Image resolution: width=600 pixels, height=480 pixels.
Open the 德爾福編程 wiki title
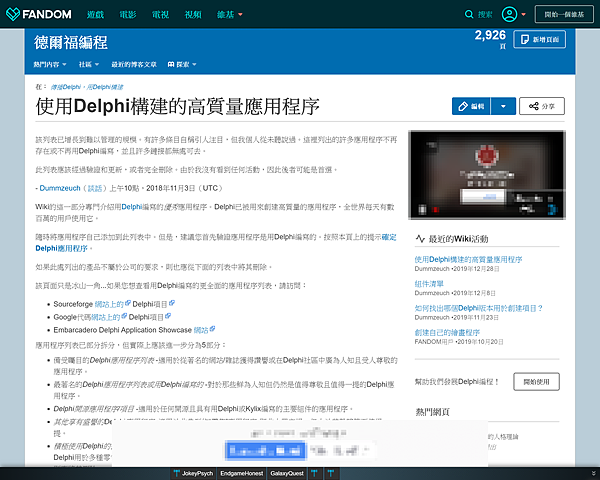[x=70, y=42]
